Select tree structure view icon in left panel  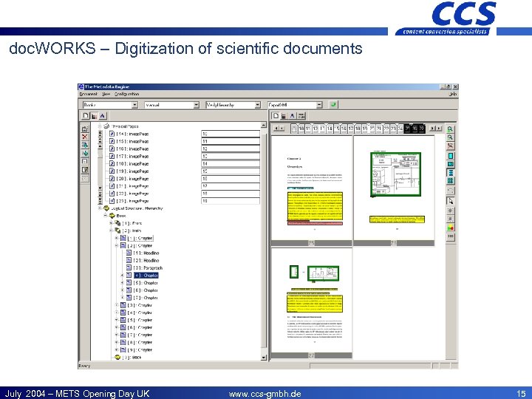tap(95, 116)
